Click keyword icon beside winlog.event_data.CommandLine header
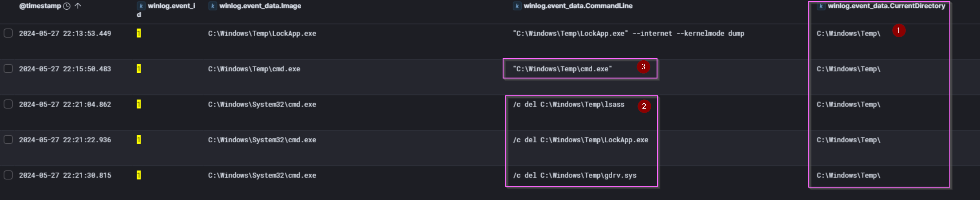 (517, 6)
